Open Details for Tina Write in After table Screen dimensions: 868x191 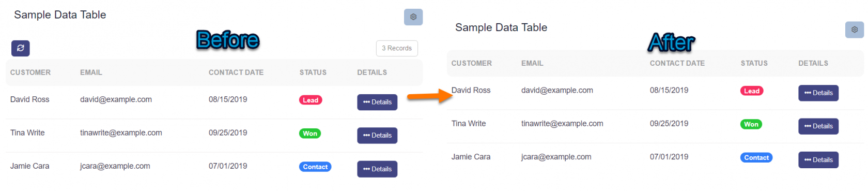[x=818, y=126]
